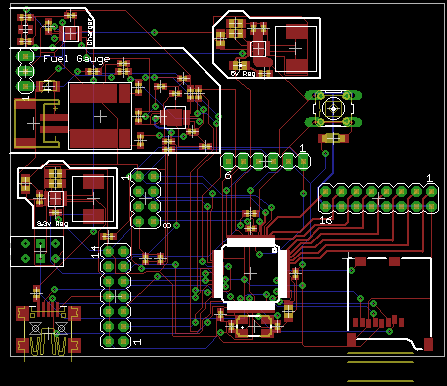Select the yellow-outlined battery connector footprint
This screenshot has height=386, width=447.
point(37,123)
